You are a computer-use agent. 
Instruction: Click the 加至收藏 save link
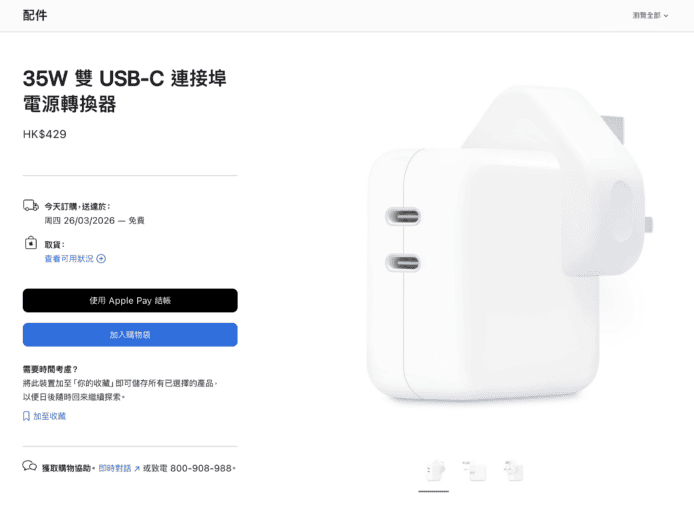(50, 416)
